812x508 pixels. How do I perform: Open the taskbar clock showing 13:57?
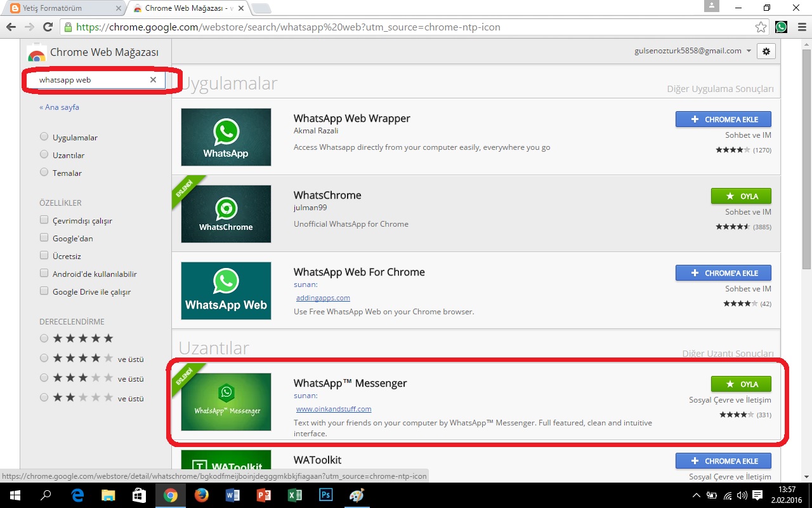click(787, 495)
